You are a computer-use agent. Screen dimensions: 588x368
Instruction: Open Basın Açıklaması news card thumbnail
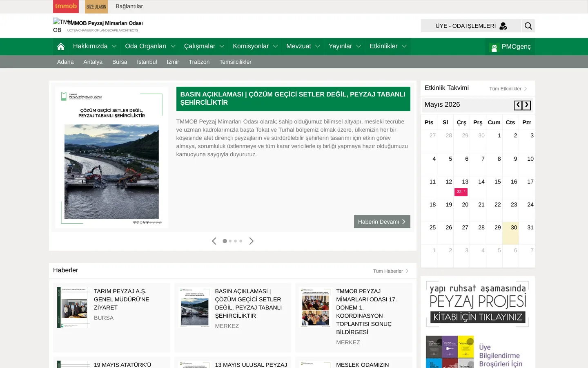coord(195,307)
